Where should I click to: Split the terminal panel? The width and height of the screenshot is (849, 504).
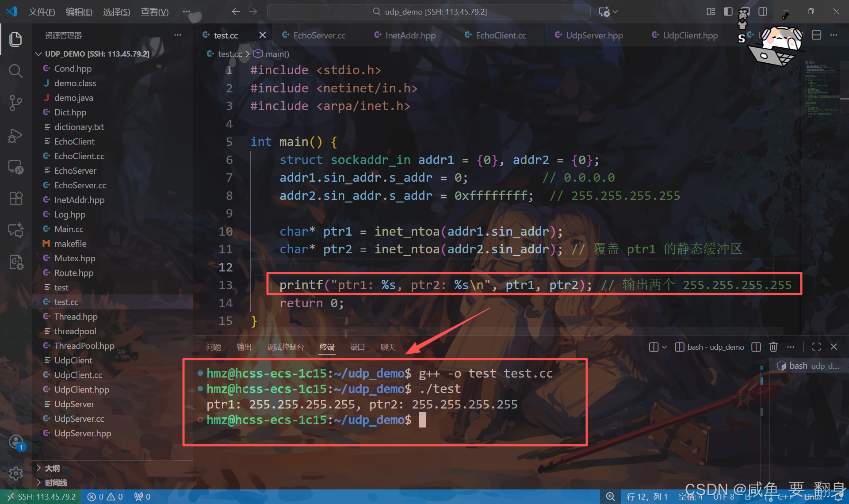(x=756, y=347)
